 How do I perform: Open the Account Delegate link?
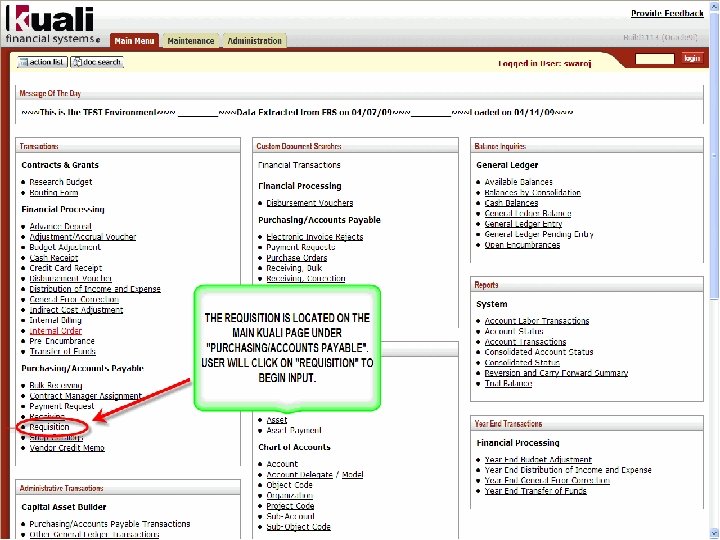299,475
